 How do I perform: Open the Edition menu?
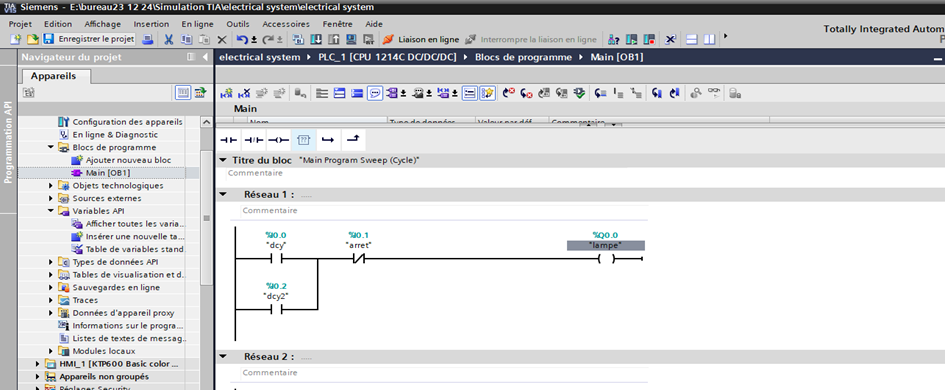[x=58, y=24]
